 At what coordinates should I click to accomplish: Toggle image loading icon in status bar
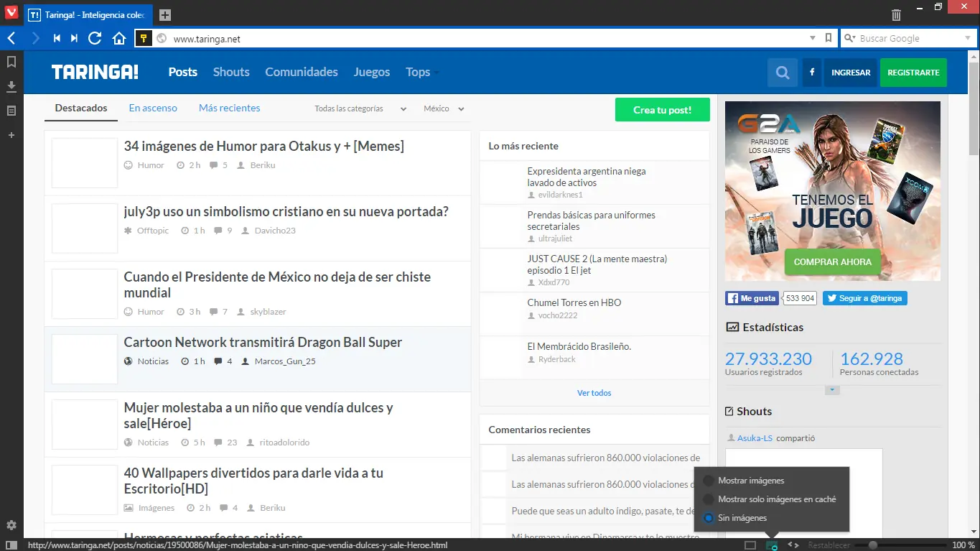point(773,545)
